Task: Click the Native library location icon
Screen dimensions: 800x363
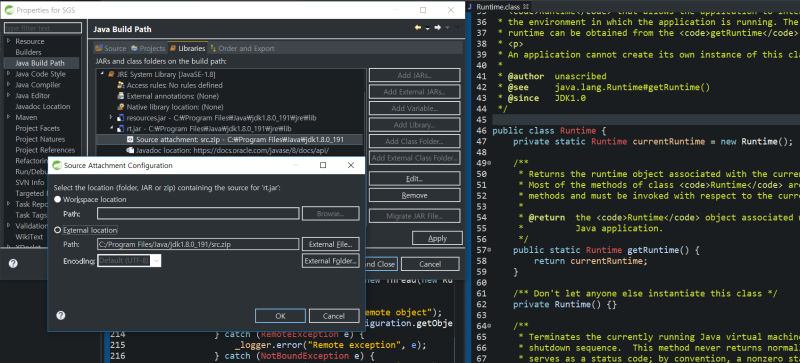Action: 121,107
